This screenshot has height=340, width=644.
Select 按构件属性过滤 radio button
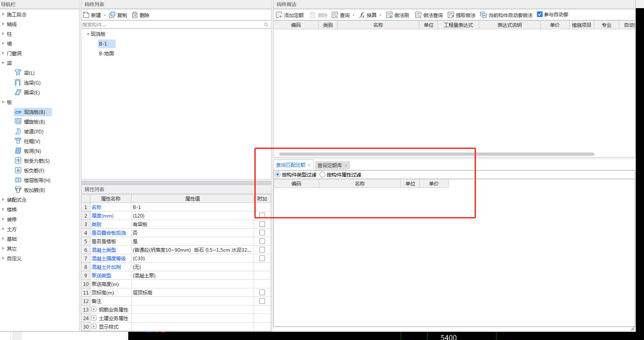tap(322, 174)
